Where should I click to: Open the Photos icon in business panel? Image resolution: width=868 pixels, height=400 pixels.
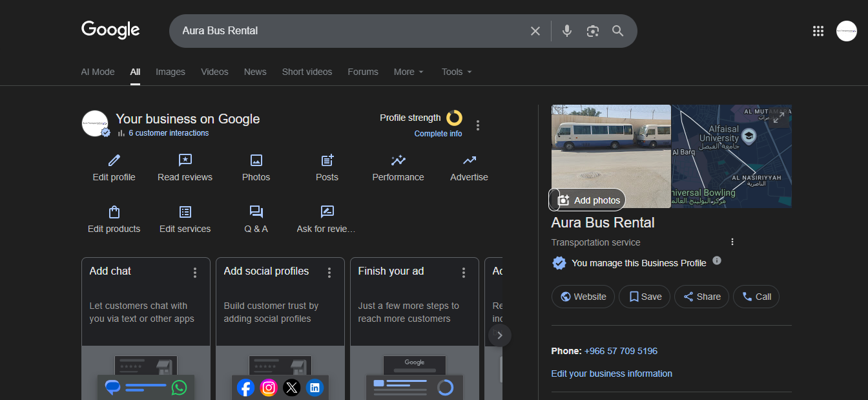[x=256, y=160]
